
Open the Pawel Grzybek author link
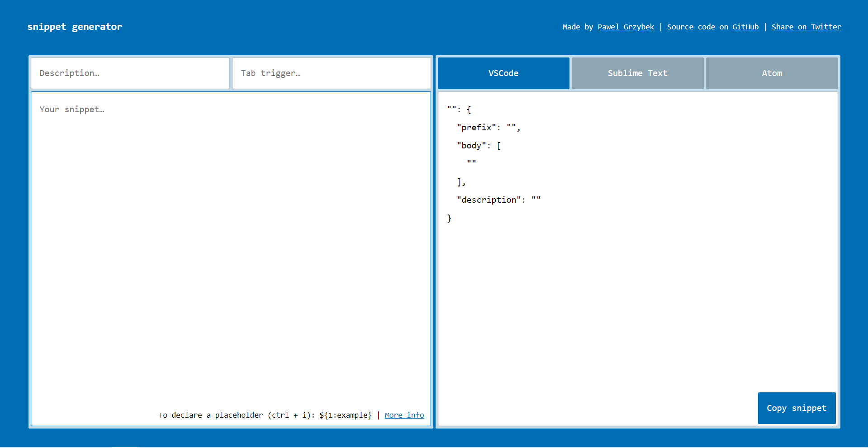point(626,27)
